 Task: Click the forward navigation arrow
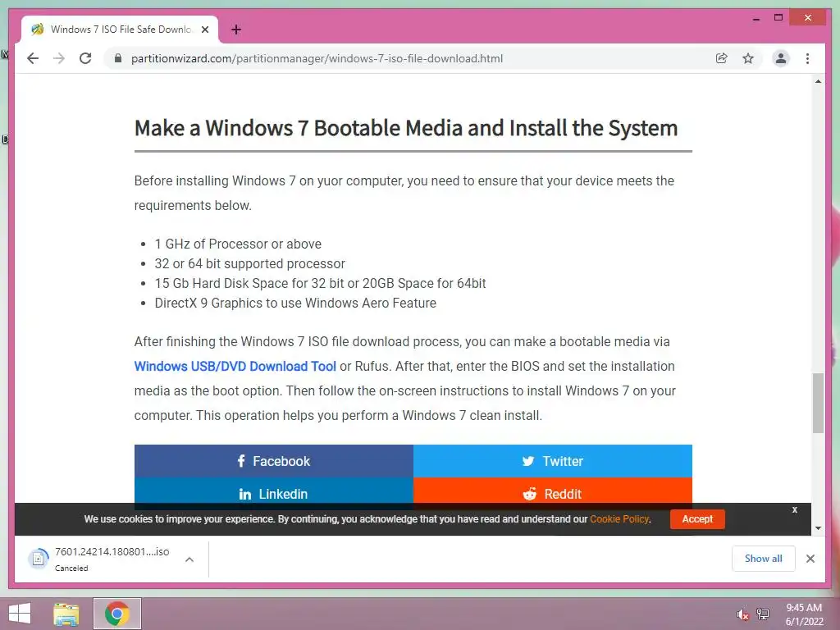59,58
